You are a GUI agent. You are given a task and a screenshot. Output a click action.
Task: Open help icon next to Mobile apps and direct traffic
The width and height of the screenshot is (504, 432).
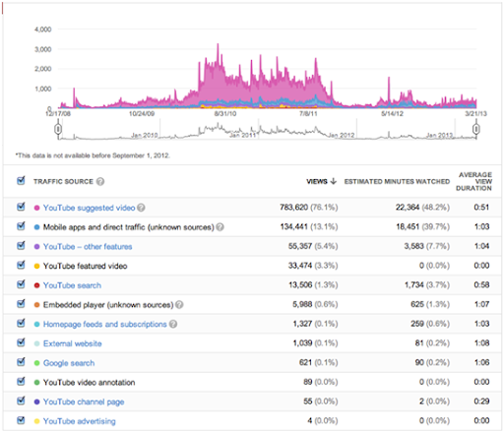[x=220, y=227]
